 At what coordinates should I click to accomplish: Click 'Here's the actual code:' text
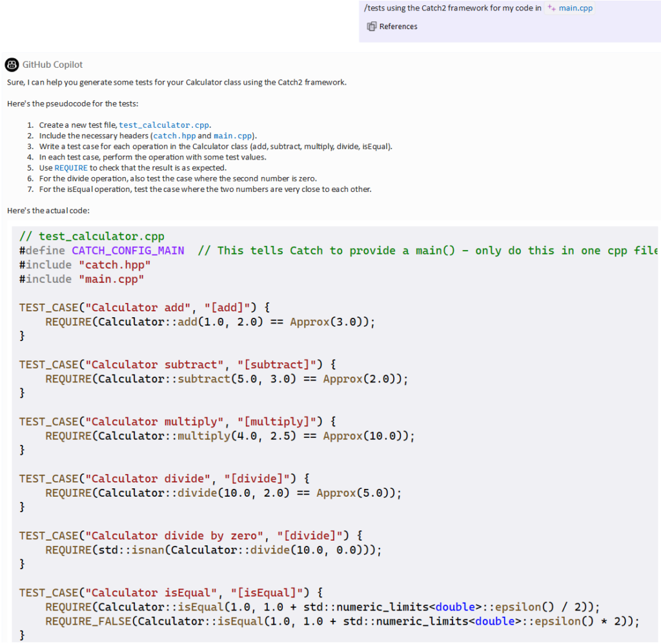coord(48,211)
